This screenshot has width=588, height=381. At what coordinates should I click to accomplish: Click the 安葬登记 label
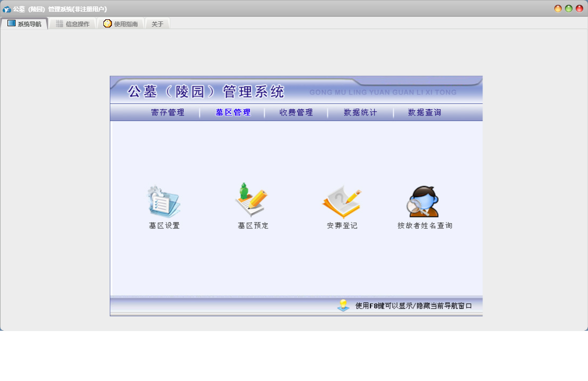click(342, 225)
